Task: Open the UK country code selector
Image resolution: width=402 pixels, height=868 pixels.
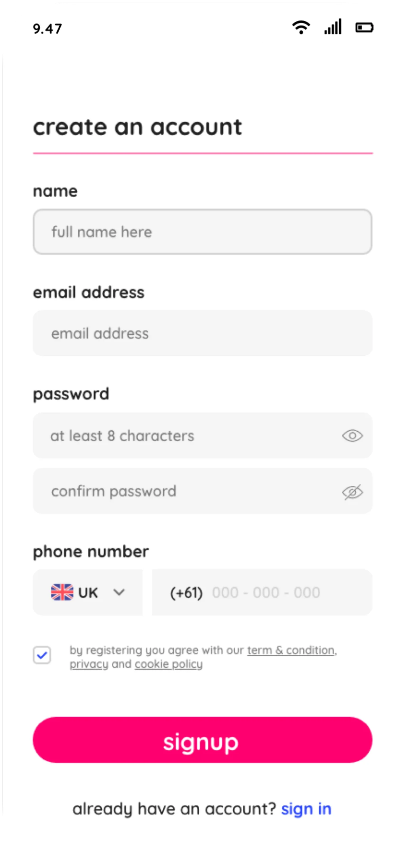Action: 87,592
